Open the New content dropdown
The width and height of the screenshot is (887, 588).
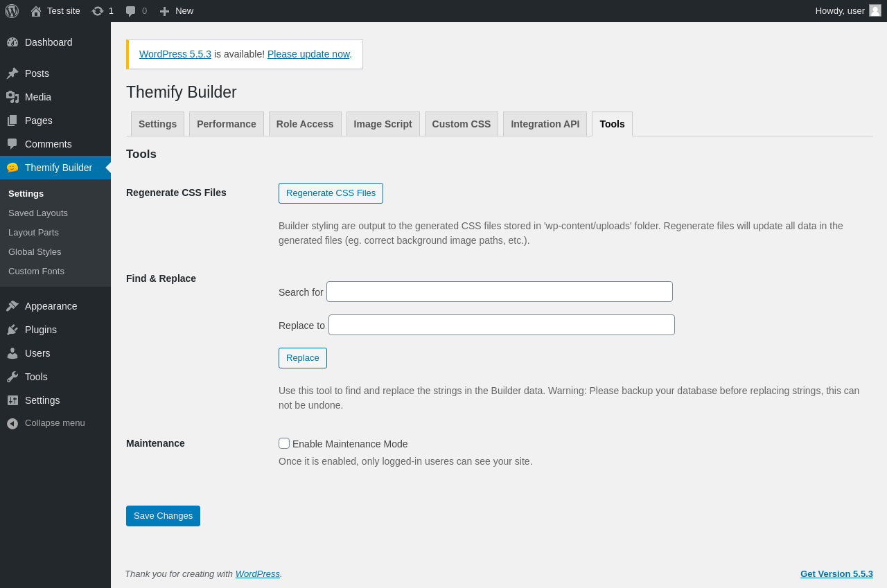click(x=176, y=11)
